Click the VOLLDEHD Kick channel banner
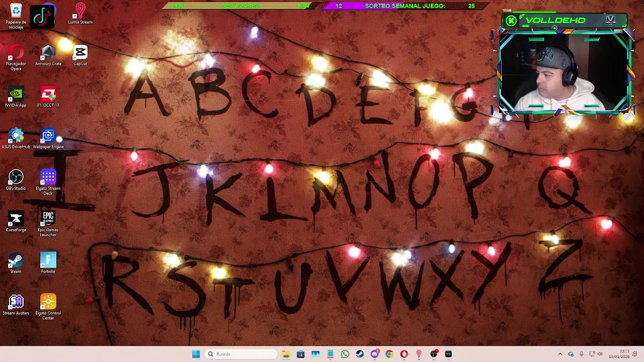Viewport: 644px width, 362px height. point(565,21)
